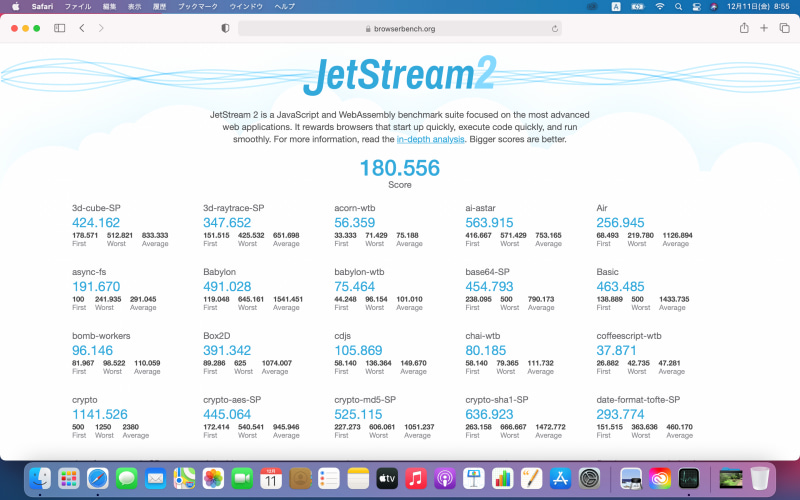800x500 pixels.
Task: Click the Box2D score 391.342
Action: 227,351
